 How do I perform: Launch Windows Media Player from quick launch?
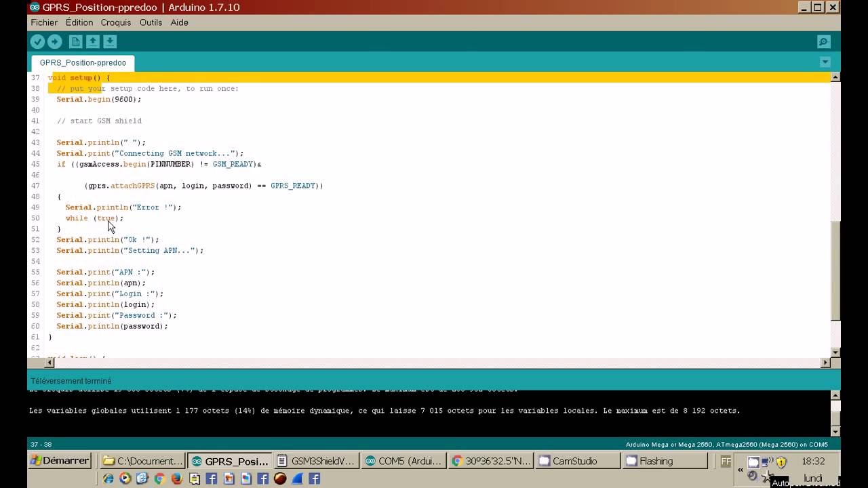(x=125, y=479)
